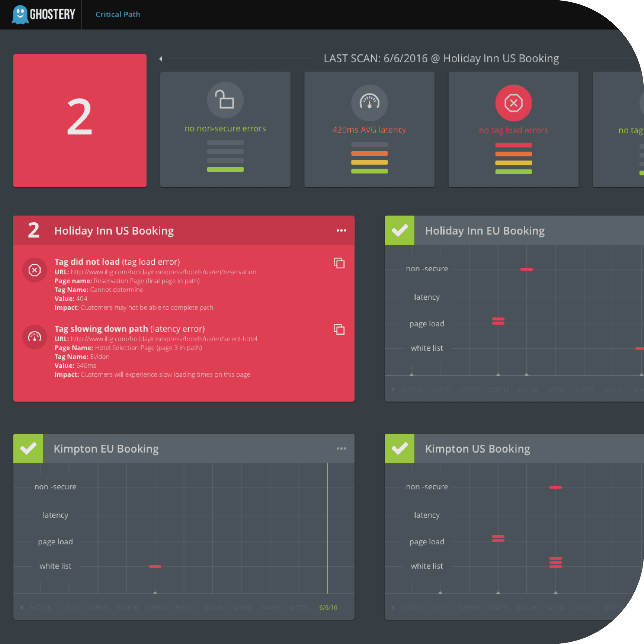Click the 'page load' row label in Kimpton EU chart
This screenshot has height=644, width=644.
(x=55, y=542)
